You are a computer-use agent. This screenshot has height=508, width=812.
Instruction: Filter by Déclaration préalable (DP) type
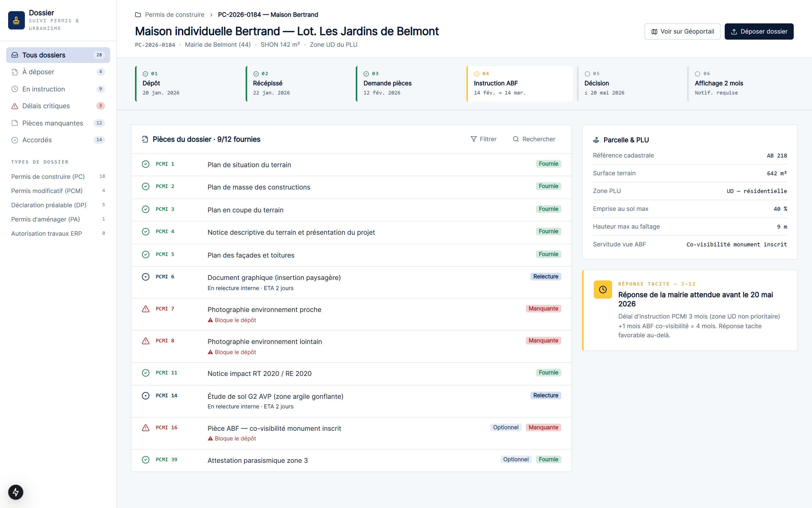58,205
